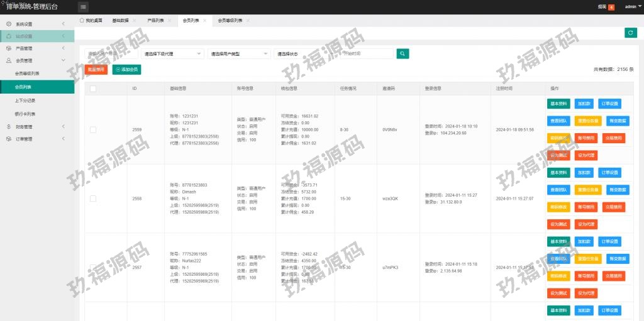Click the 开始时间 date input field
The height and width of the screenshot is (321, 644).
367,54
